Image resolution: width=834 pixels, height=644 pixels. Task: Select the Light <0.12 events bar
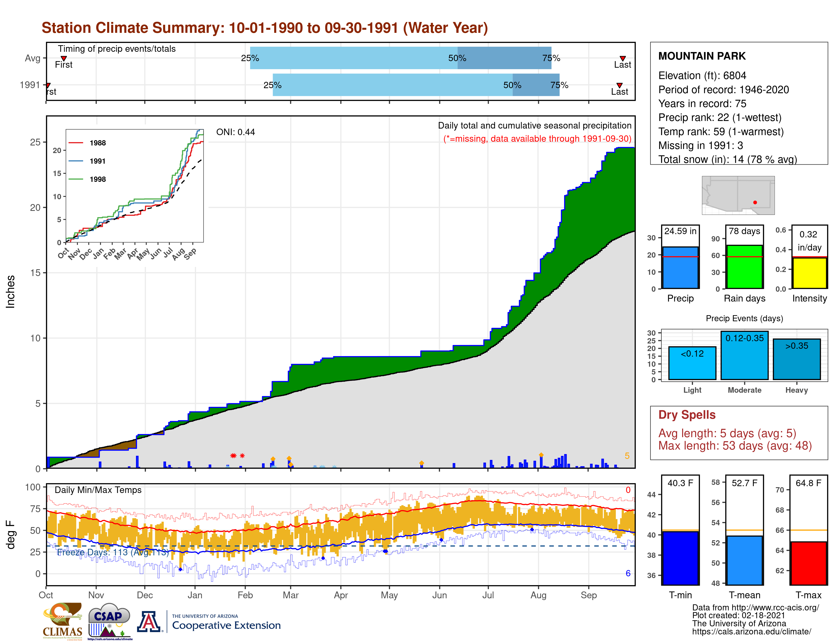[692, 363]
